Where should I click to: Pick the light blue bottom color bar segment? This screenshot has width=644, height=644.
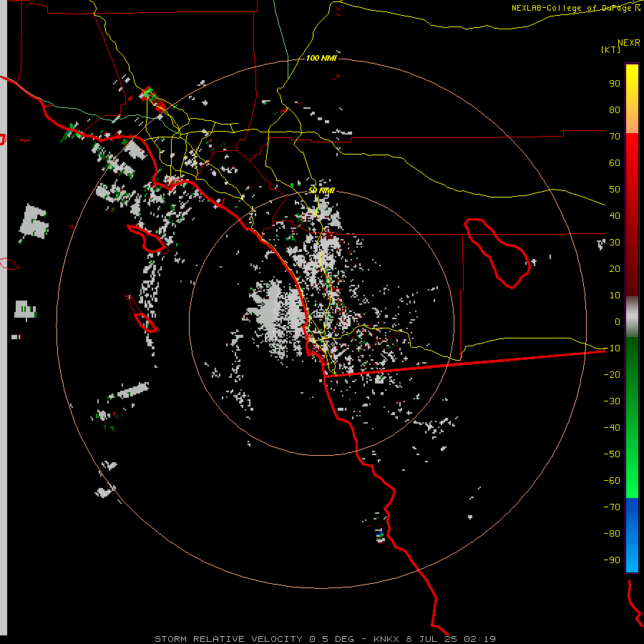632,557
